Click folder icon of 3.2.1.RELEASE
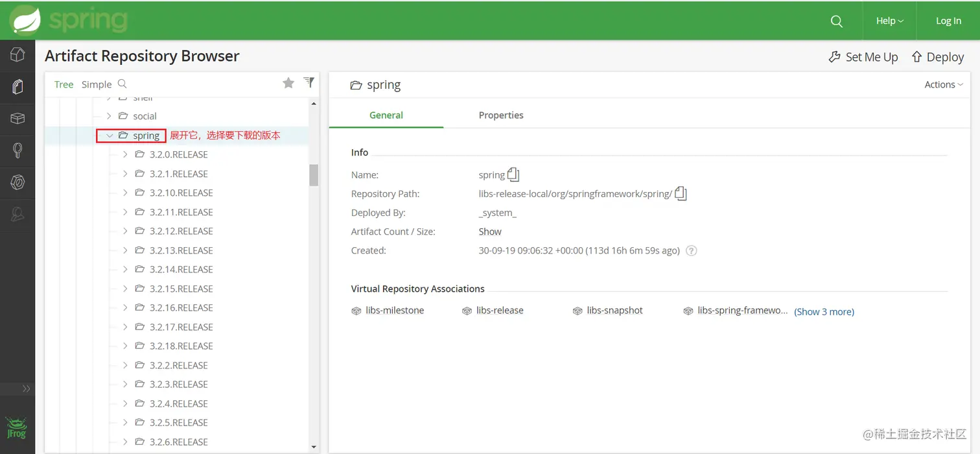 pos(139,174)
